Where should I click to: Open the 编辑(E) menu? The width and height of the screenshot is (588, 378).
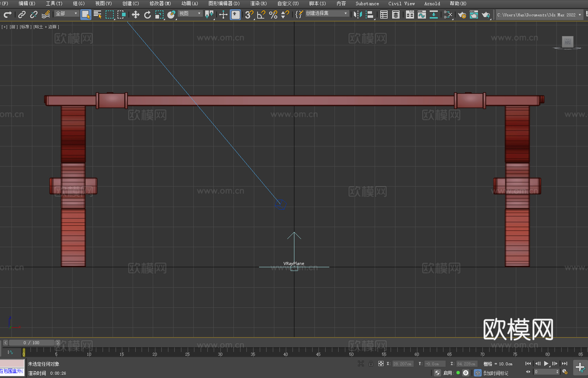point(27,3)
